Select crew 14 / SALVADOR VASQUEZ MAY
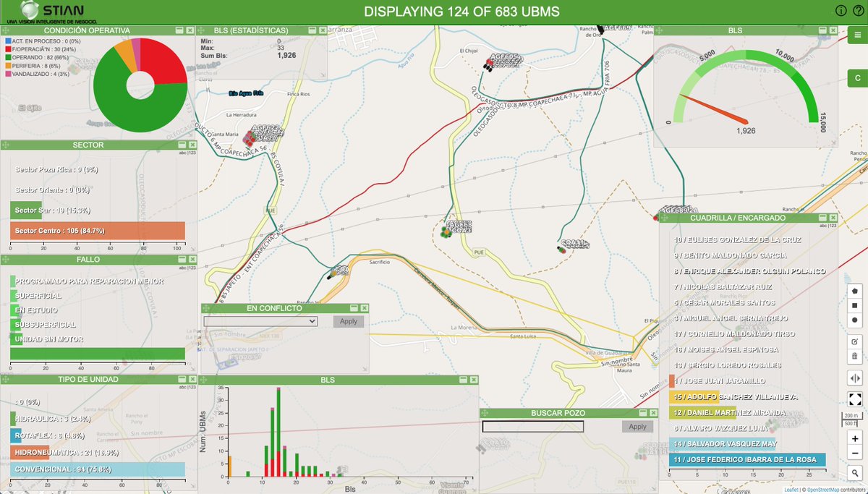Image resolution: width=868 pixels, height=494 pixels. [x=723, y=443]
